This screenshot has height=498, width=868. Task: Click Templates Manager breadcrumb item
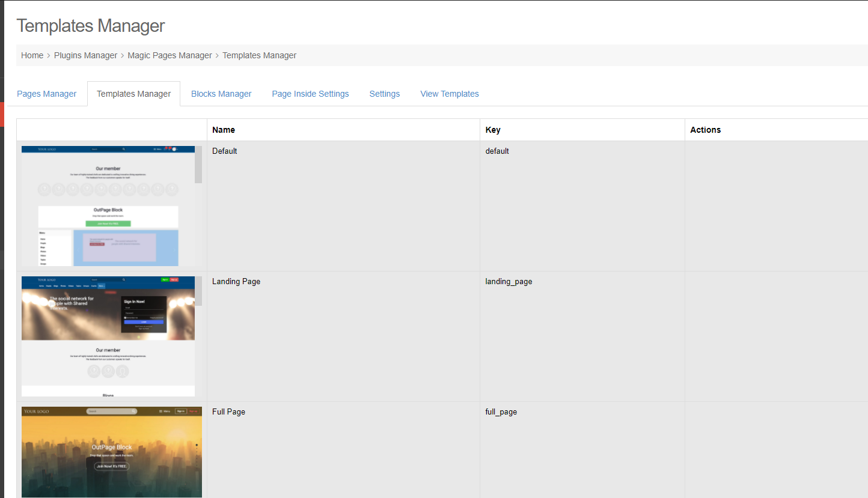[x=260, y=55]
